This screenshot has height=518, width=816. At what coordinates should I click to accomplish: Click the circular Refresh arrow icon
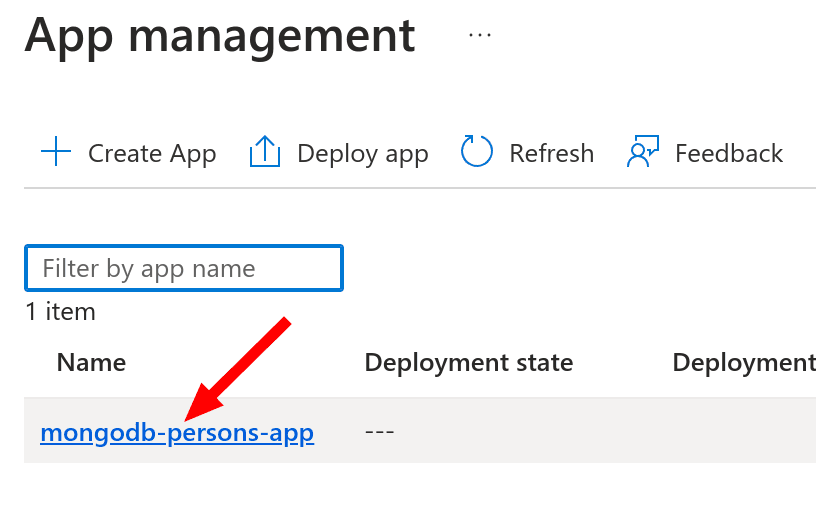click(477, 153)
